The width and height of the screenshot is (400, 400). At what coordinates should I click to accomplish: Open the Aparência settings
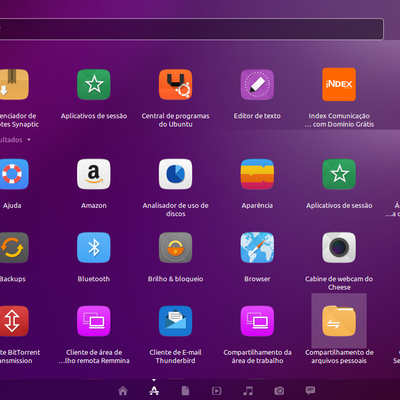pos(257,174)
